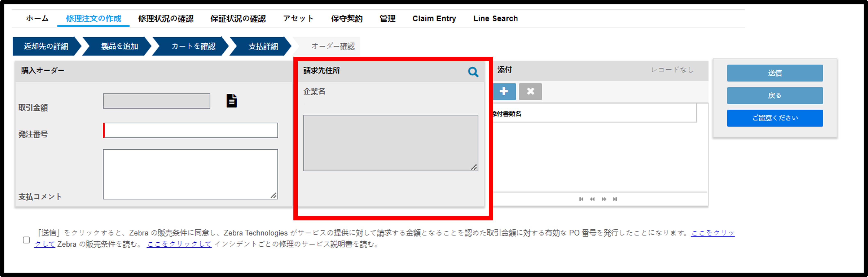Go to next attachment page
Image resolution: width=868 pixels, height=277 pixels.
point(604,199)
